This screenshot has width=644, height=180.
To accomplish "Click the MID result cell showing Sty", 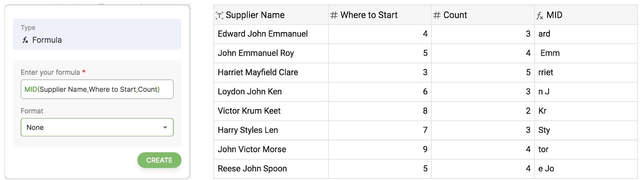I will click(x=544, y=130).
